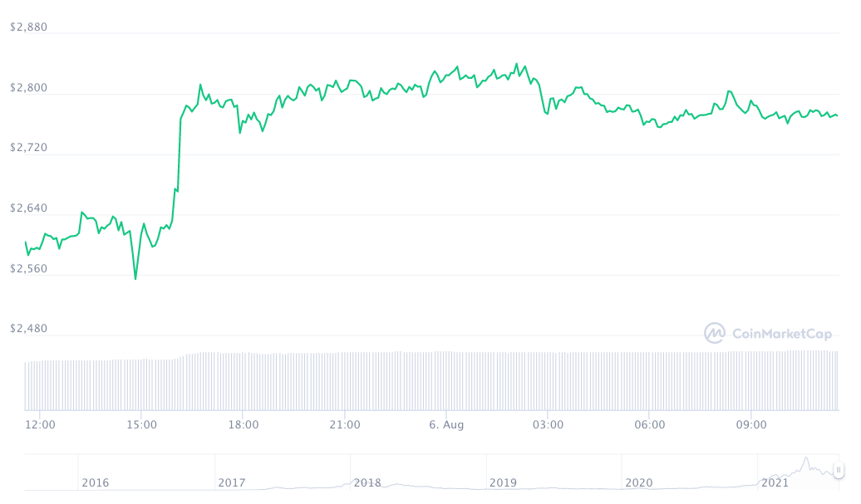Select 2019 in the range navigator
Viewport: 861px width, 504px height.
tap(503, 482)
